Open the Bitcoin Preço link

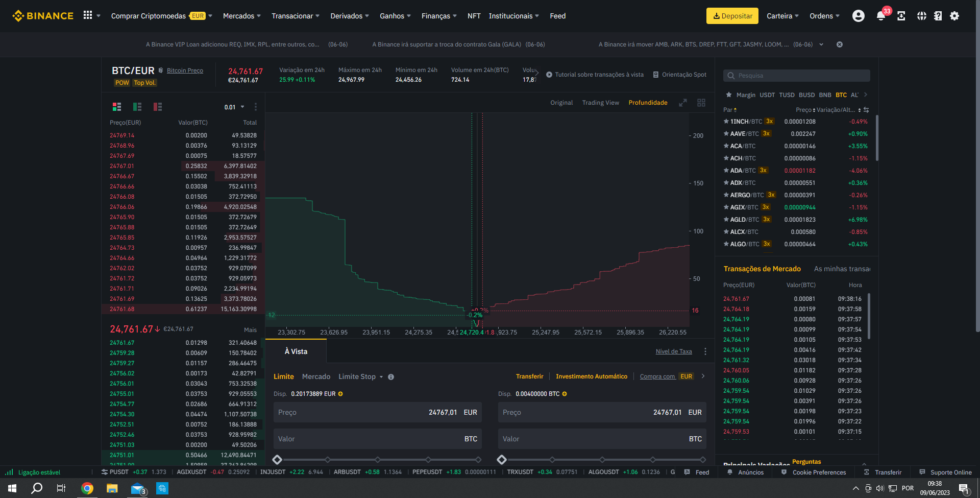pyautogui.click(x=185, y=70)
